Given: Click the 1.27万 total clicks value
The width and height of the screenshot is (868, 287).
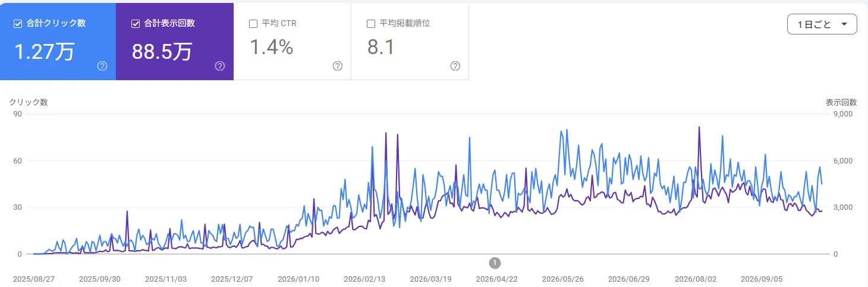Looking at the screenshot, I should (44, 51).
